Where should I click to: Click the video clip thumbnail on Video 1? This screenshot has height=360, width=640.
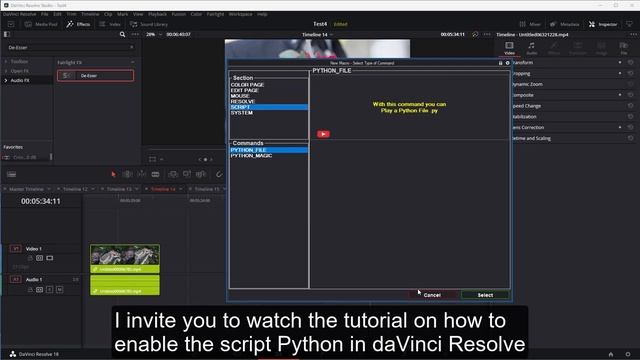click(x=125, y=255)
